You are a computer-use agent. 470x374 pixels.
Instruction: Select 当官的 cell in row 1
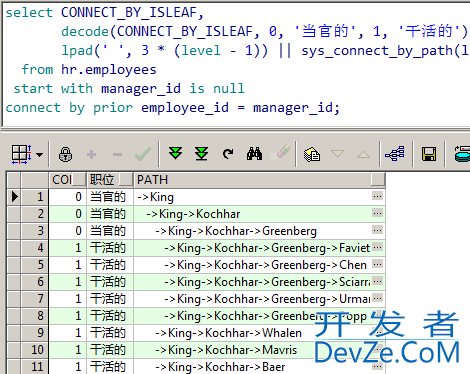point(110,197)
